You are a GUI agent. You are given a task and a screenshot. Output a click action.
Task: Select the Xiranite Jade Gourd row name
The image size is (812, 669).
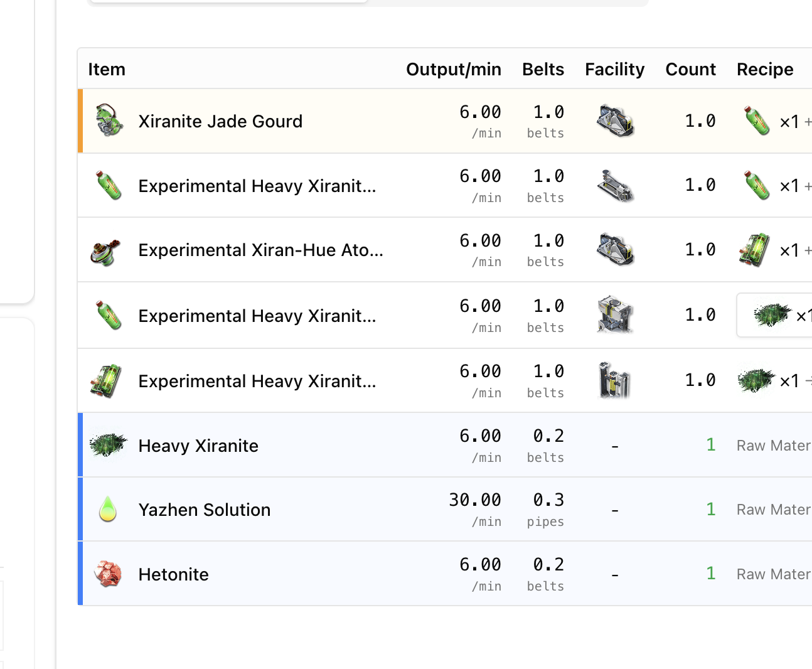point(220,121)
